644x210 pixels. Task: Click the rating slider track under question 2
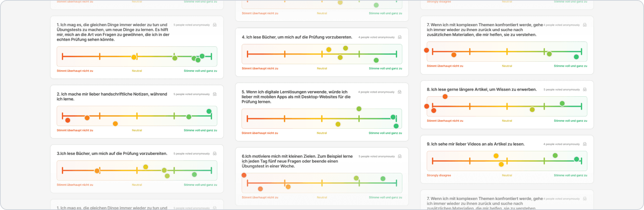click(137, 116)
